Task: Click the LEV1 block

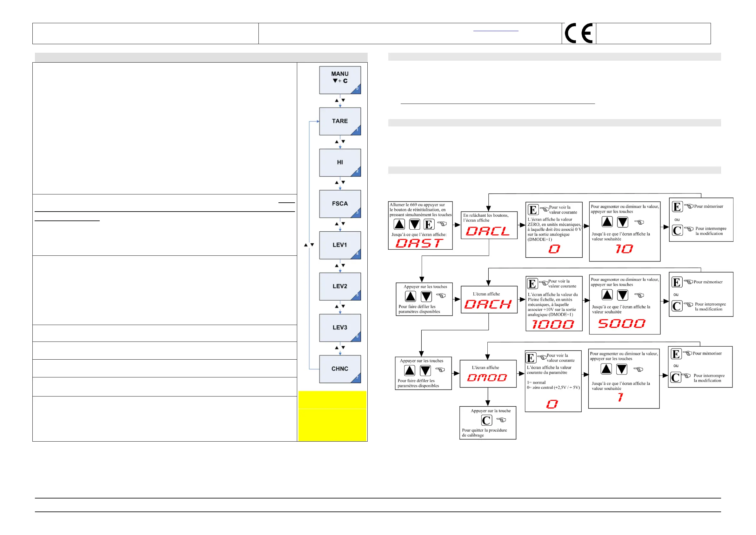Action: pos(340,245)
